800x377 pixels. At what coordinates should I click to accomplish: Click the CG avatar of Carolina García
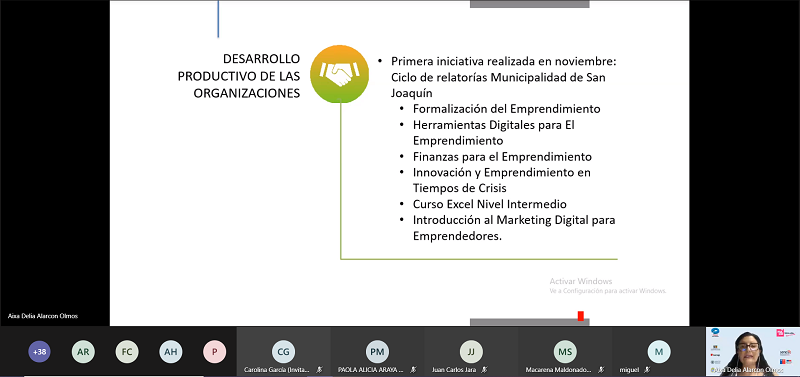click(x=283, y=351)
